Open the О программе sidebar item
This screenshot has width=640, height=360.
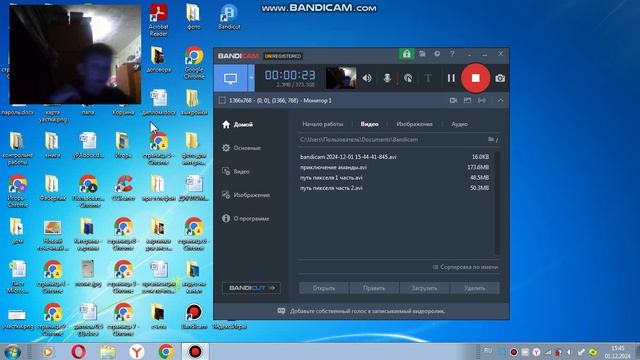pyautogui.click(x=250, y=219)
